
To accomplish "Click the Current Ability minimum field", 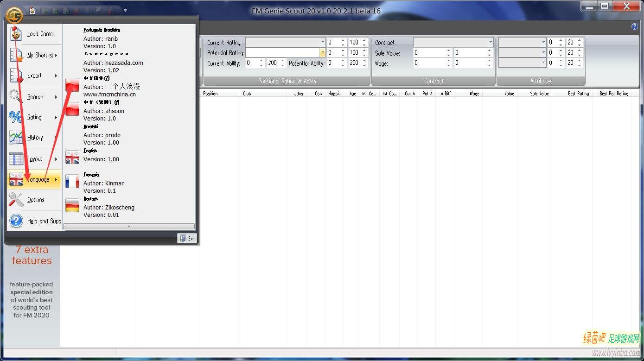I will click(x=252, y=63).
